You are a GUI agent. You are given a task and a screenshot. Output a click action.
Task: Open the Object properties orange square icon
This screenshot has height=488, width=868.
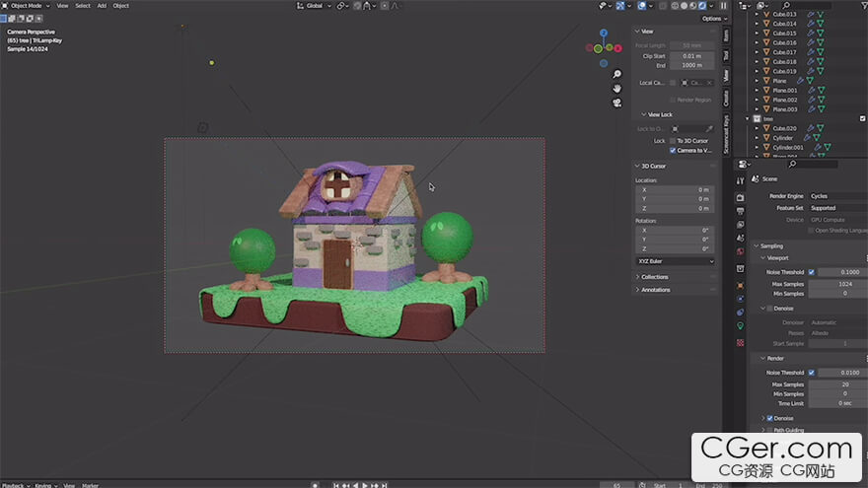click(740, 286)
